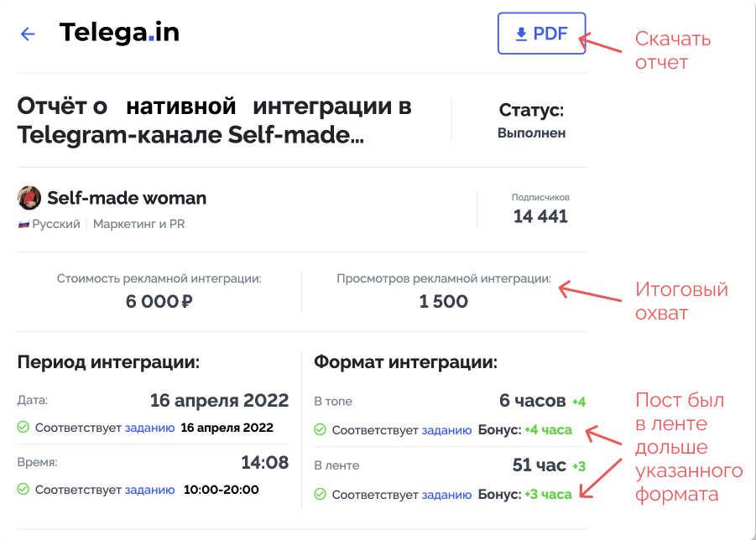Select the Маркетинг и PR category label

point(138,224)
